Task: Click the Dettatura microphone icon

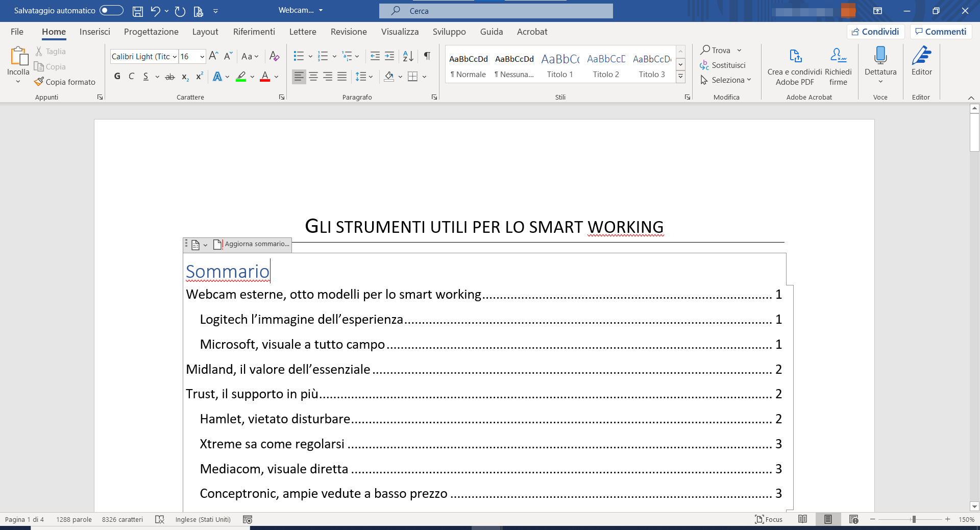Action: click(880, 55)
